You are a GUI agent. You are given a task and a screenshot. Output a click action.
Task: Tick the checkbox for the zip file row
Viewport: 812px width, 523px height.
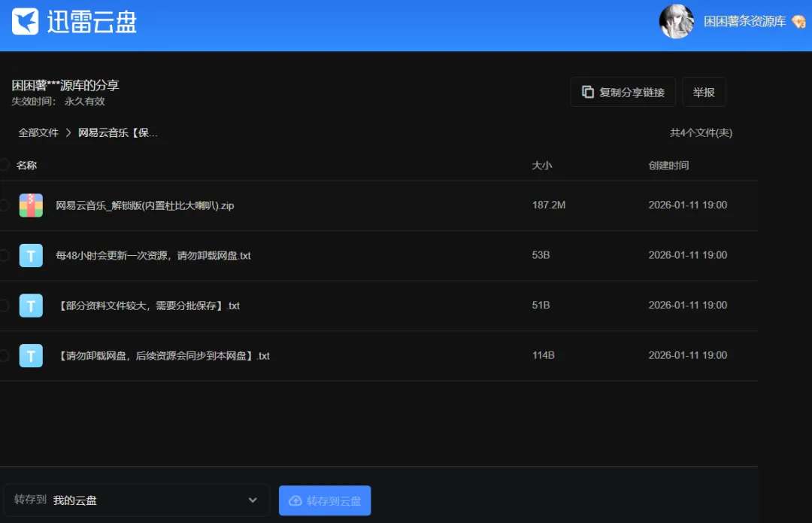click(4, 205)
